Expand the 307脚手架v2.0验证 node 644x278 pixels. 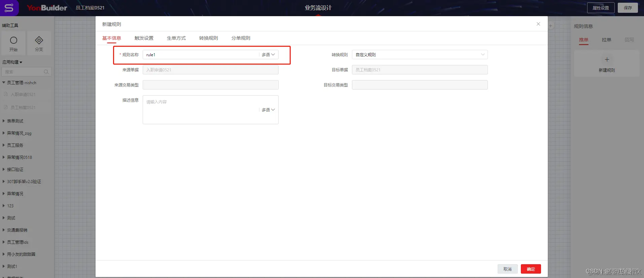tap(4, 181)
